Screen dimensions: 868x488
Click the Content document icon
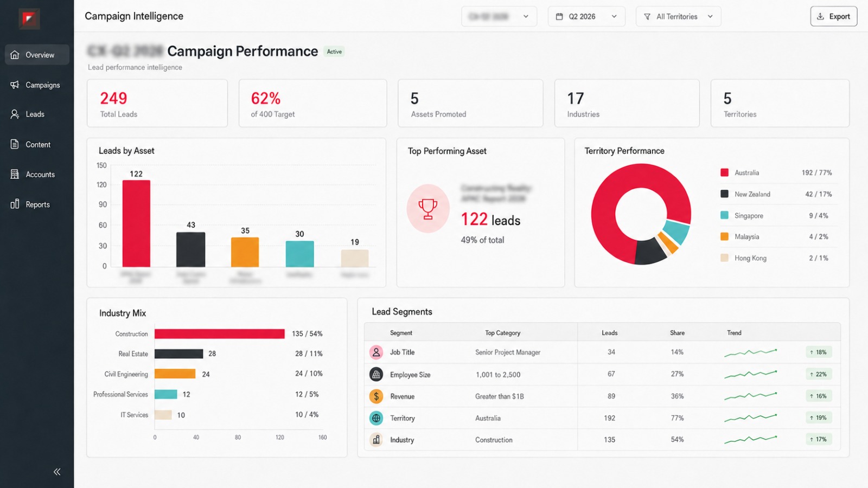[x=15, y=144]
